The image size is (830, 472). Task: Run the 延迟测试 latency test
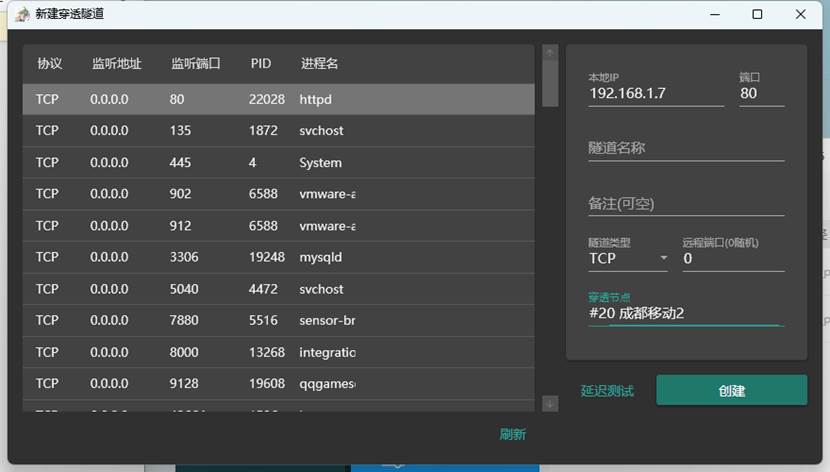(x=607, y=391)
